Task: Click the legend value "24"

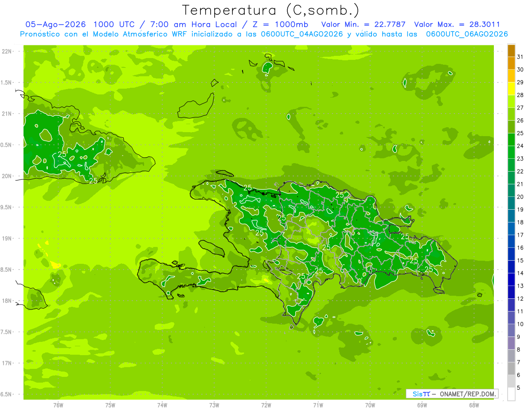Action: pyautogui.click(x=520, y=146)
